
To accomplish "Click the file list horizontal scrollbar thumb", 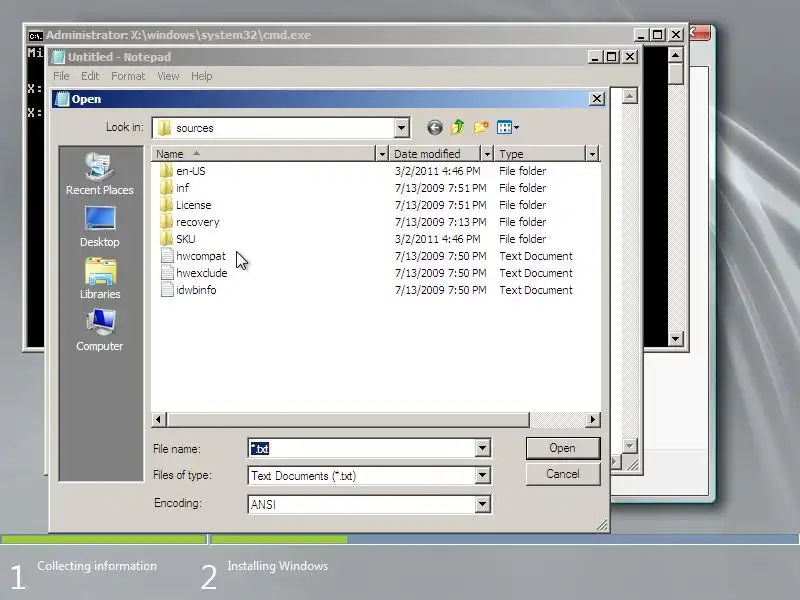I will click(347, 419).
